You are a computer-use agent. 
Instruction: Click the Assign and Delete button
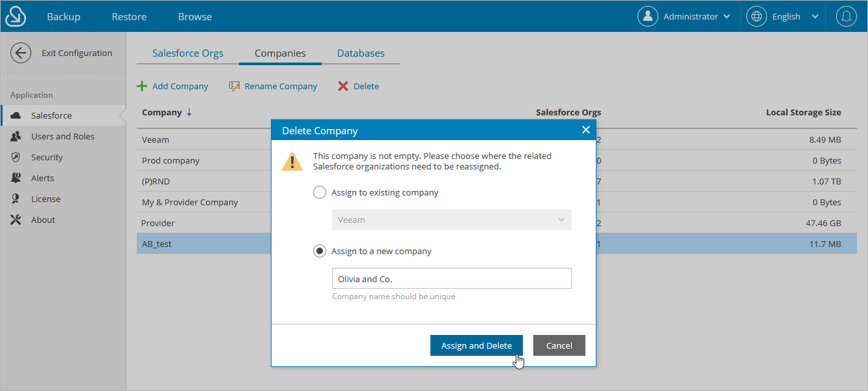click(x=477, y=345)
